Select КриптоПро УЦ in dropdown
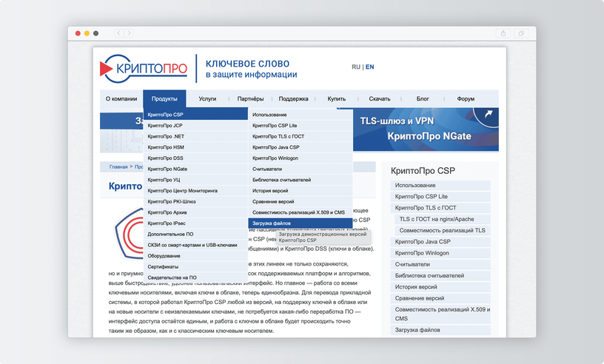Viewport: 604px width, 364px height. (195, 180)
